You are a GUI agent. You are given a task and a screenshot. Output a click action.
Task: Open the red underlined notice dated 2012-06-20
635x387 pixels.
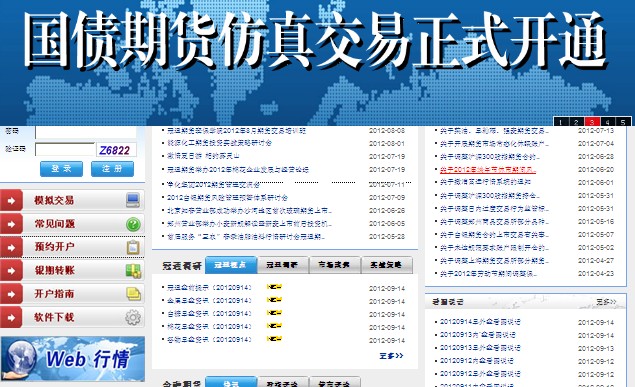coord(488,170)
